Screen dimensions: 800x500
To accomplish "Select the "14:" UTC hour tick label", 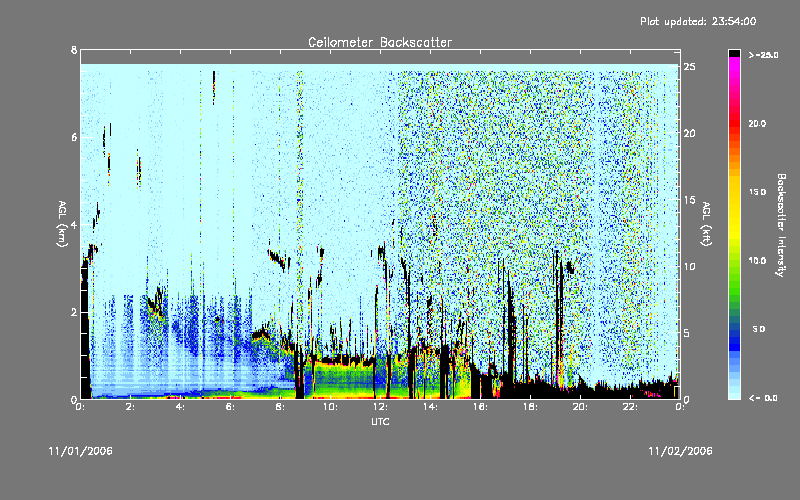I will pos(430,407).
